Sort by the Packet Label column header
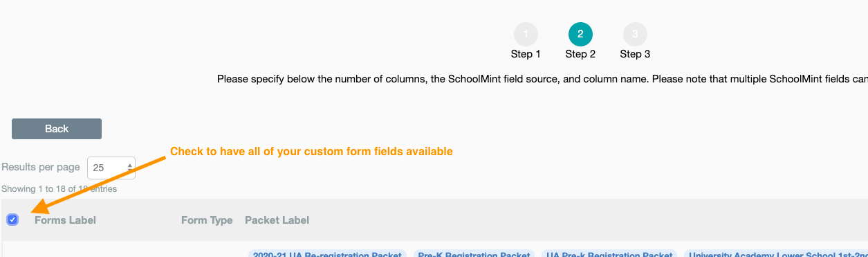Viewport: 868px width, 257px height. [277, 220]
